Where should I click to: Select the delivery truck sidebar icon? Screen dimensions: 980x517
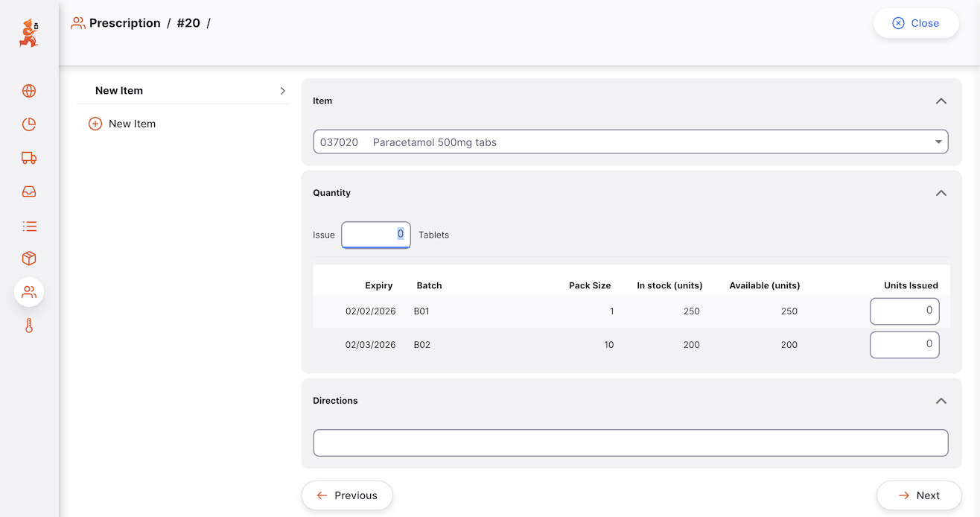(x=29, y=158)
